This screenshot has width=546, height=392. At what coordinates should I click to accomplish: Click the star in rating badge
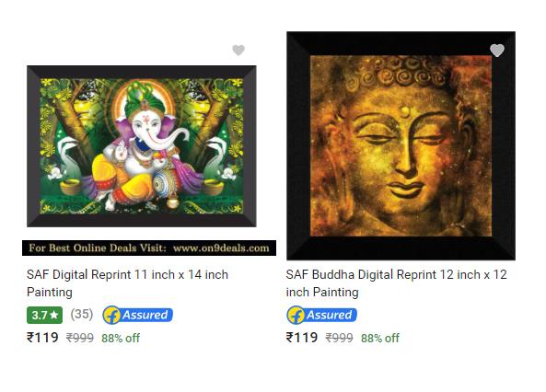[54, 315]
